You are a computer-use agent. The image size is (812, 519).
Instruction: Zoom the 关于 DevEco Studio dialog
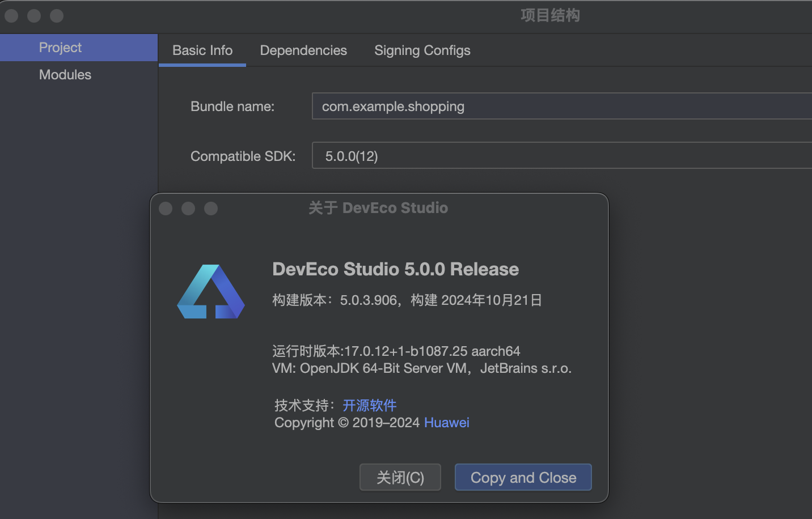pos(211,209)
